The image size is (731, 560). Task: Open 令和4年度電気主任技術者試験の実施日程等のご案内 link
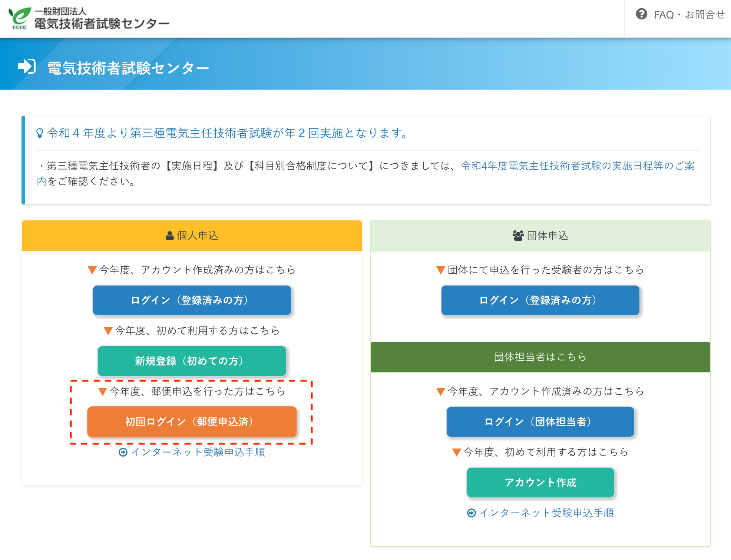click(x=577, y=166)
